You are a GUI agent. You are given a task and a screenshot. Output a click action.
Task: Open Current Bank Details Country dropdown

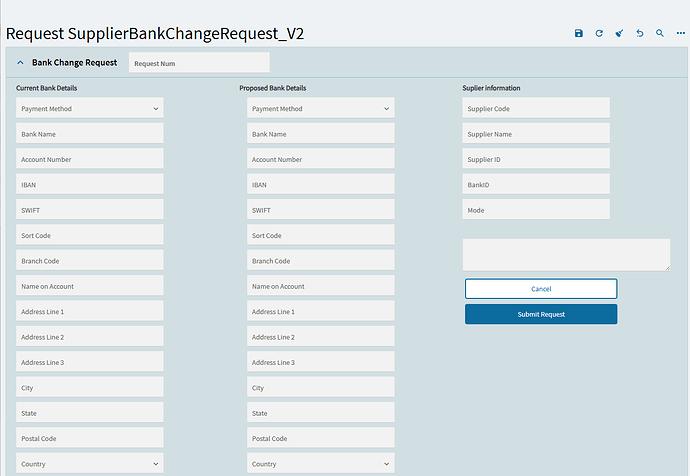coord(90,464)
